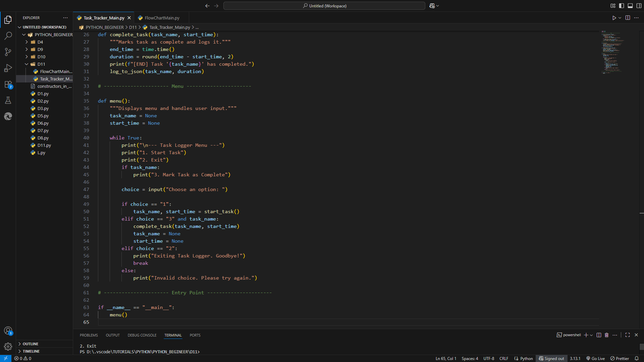Open the Edge browser tools icon in activity bar
Image resolution: width=644 pixels, height=362 pixels.
point(8,116)
